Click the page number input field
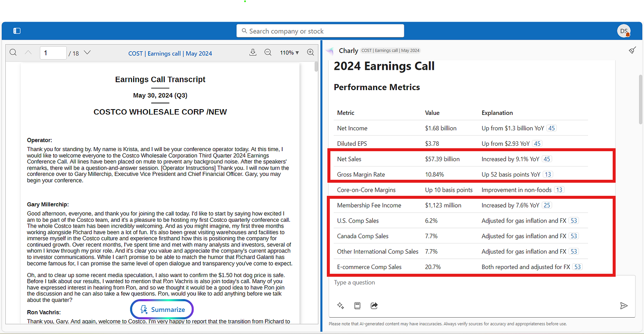 pyautogui.click(x=53, y=53)
